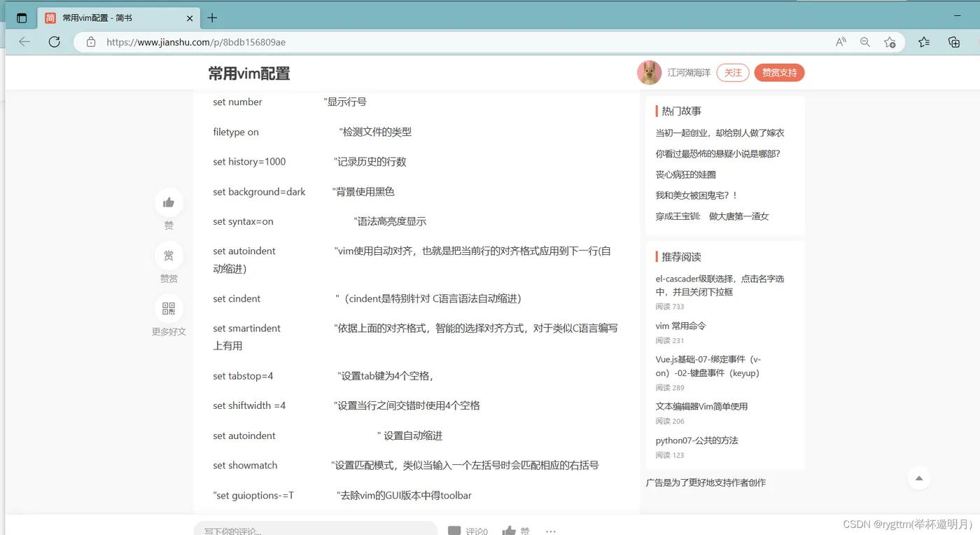Click the 阅读 289 read count
The width and height of the screenshot is (980, 535).
pos(670,388)
